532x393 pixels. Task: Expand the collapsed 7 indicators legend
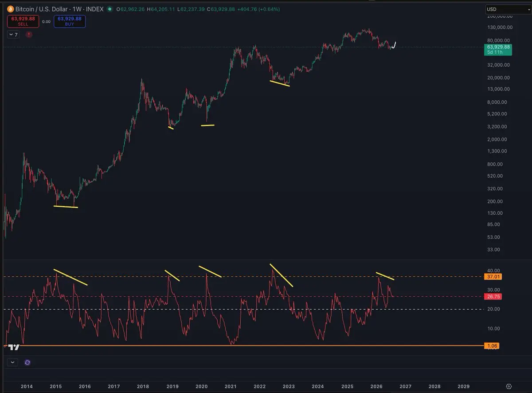[x=13, y=34]
